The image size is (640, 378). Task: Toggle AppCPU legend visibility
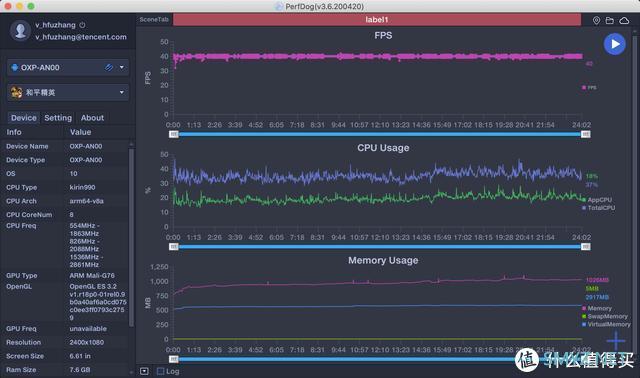click(597, 200)
